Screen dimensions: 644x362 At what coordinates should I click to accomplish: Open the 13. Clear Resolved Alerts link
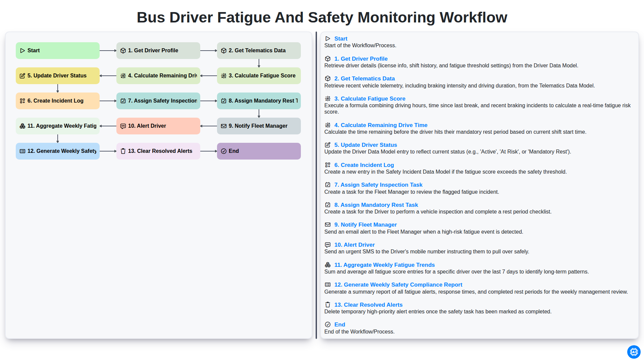coord(368,305)
